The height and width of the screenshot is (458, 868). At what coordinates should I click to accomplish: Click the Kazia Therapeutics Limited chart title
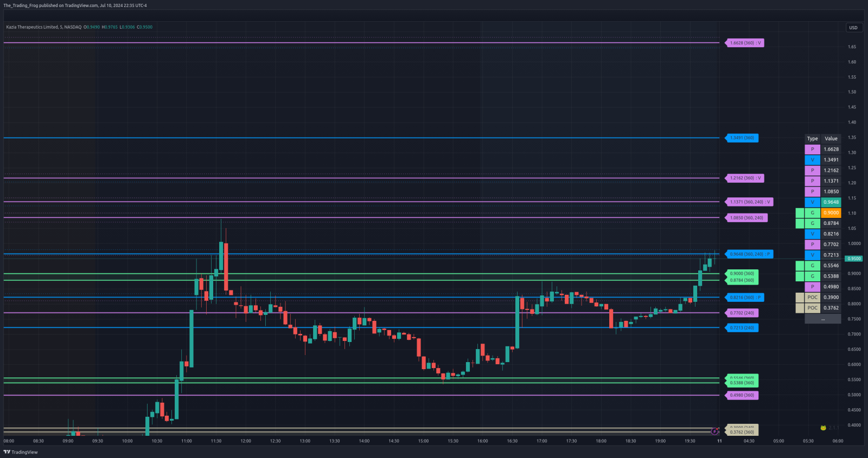pyautogui.click(x=44, y=27)
